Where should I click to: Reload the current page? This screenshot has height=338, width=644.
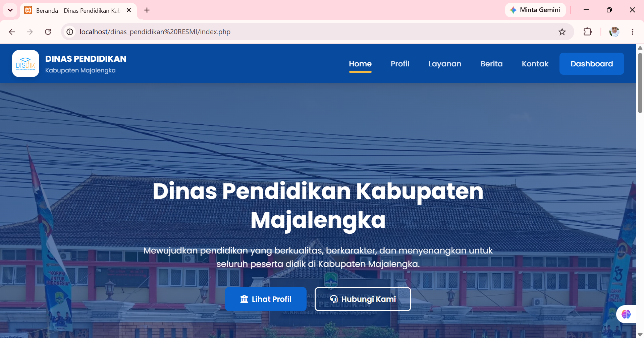(48, 32)
